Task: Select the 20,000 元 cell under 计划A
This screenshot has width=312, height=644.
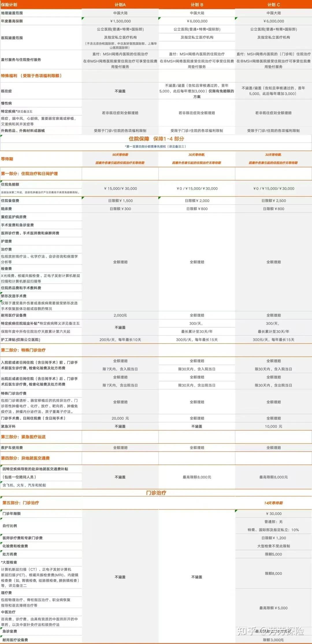Action: (x=120, y=418)
